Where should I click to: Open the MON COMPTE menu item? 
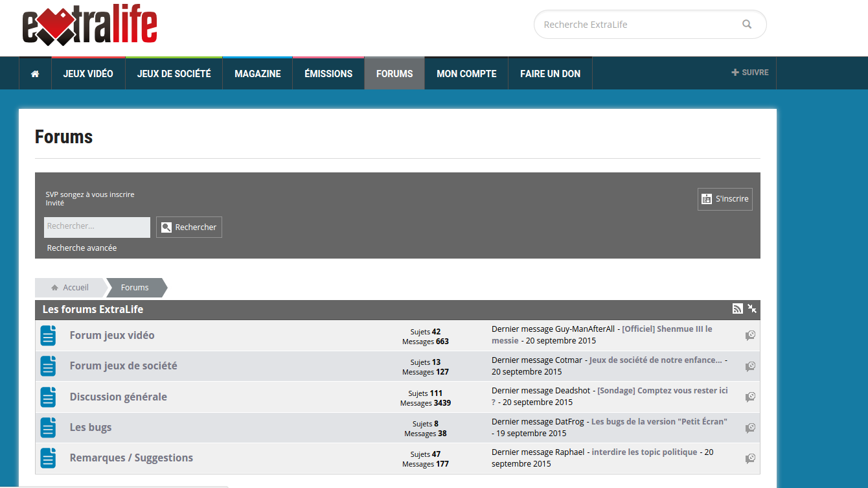coord(466,74)
